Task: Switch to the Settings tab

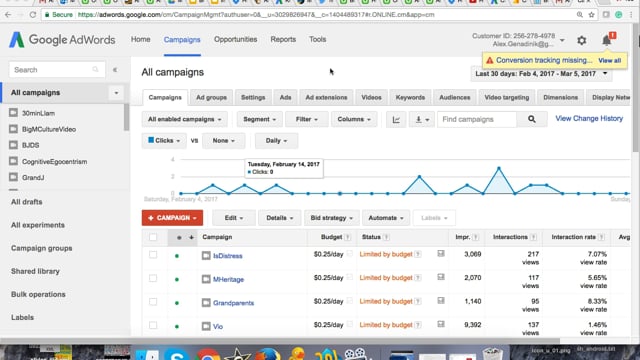Action: tap(253, 98)
